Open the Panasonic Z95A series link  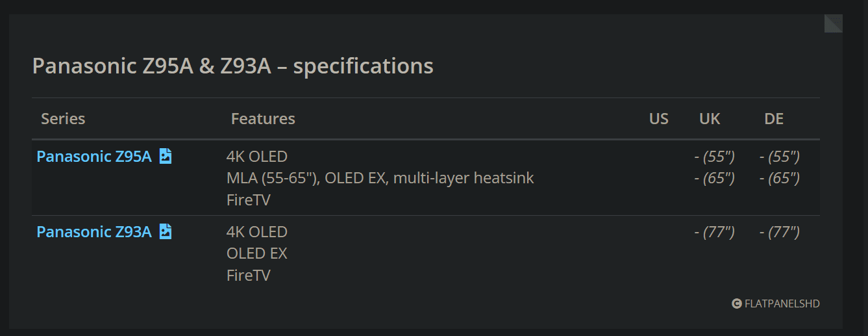tap(94, 157)
